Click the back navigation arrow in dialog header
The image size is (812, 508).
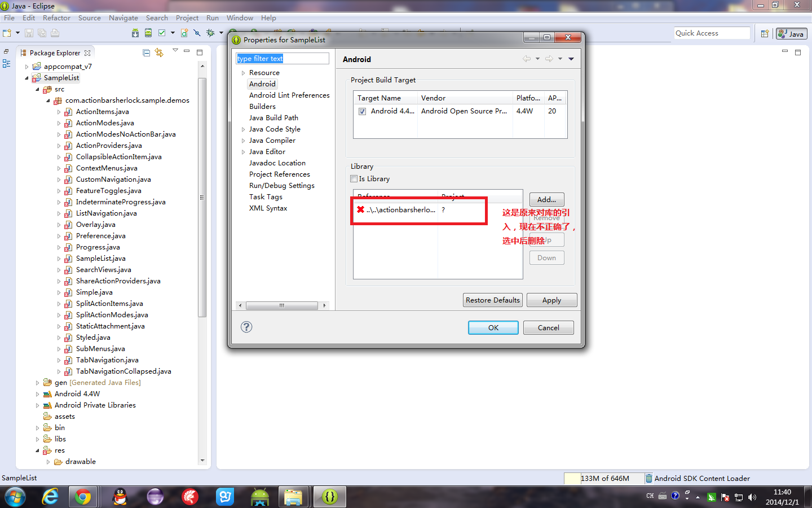[x=527, y=59]
